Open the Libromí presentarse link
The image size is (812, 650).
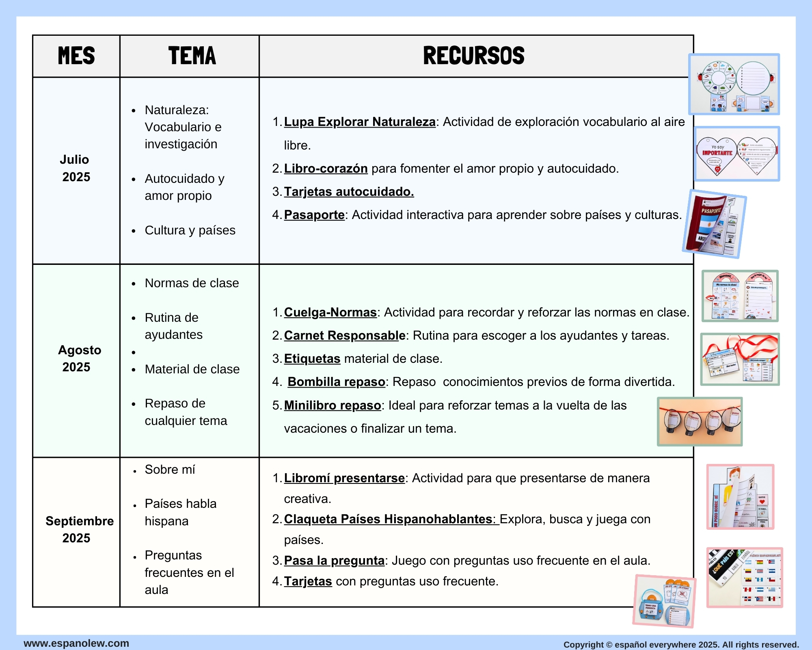coord(344,478)
